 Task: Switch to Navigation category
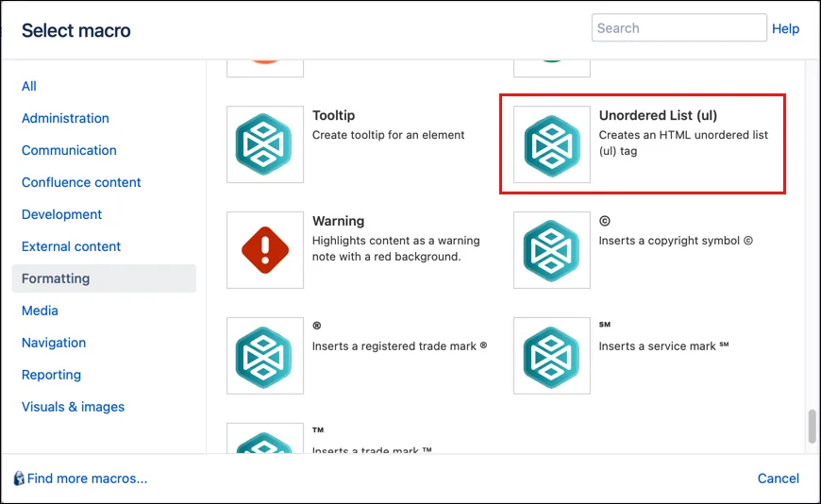54,343
